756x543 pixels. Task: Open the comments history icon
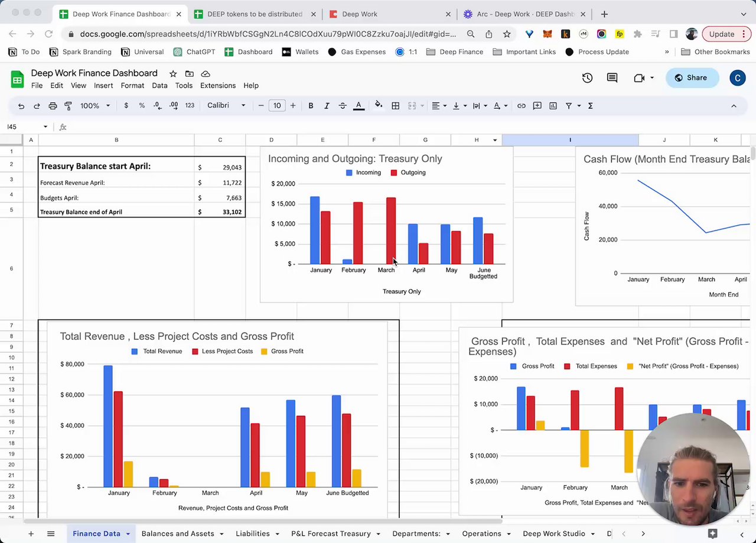pos(612,78)
